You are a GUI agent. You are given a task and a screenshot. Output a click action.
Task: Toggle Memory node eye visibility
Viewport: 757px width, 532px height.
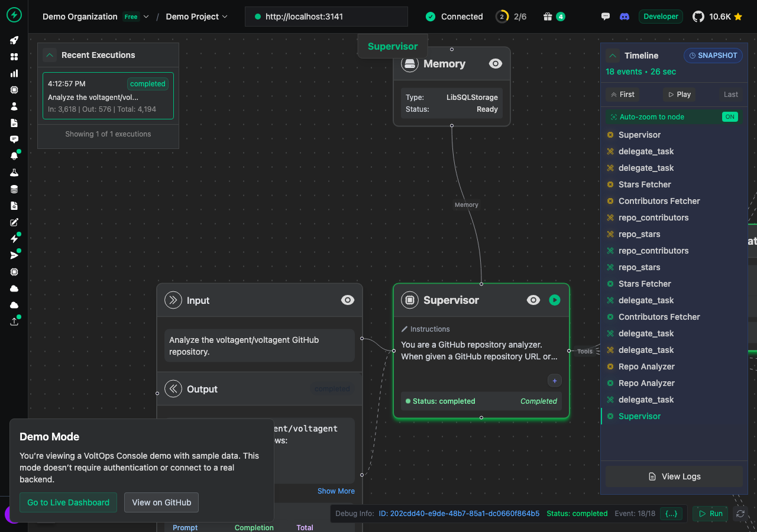[496, 63]
